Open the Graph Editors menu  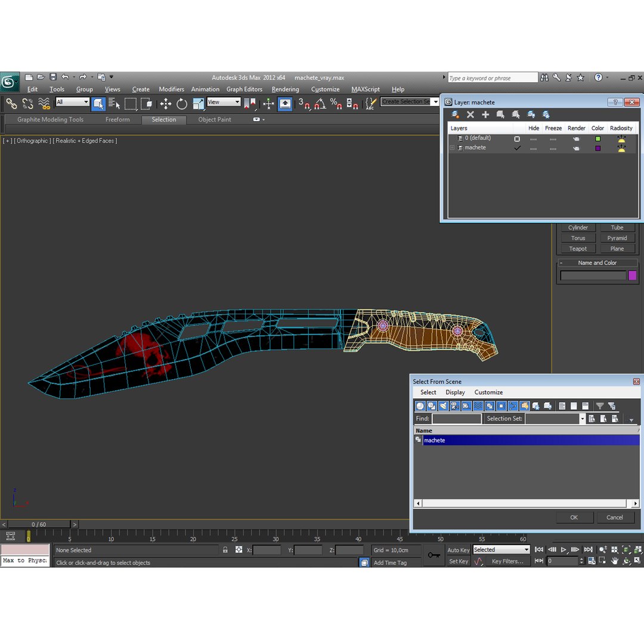[x=244, y=89]
